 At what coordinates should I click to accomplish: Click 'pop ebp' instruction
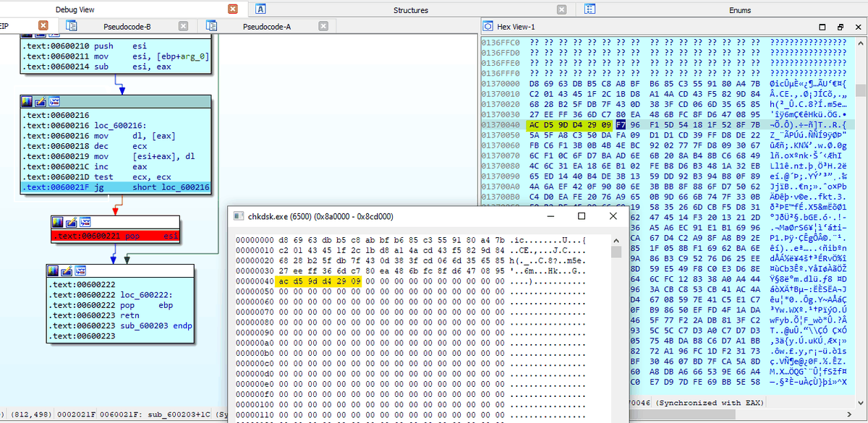[x=148, y=305]
